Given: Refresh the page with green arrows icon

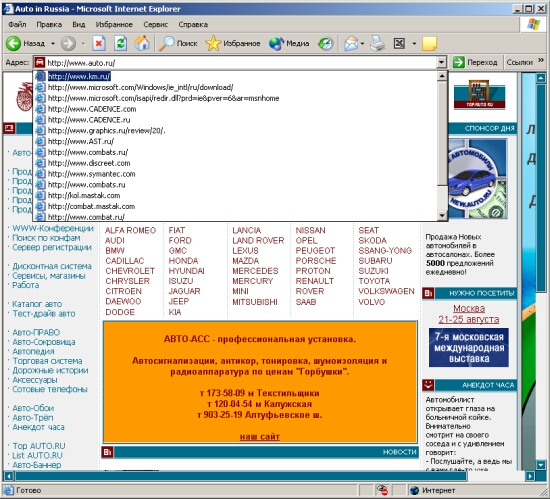Looking at the screenshot, I should coord(120,43).
